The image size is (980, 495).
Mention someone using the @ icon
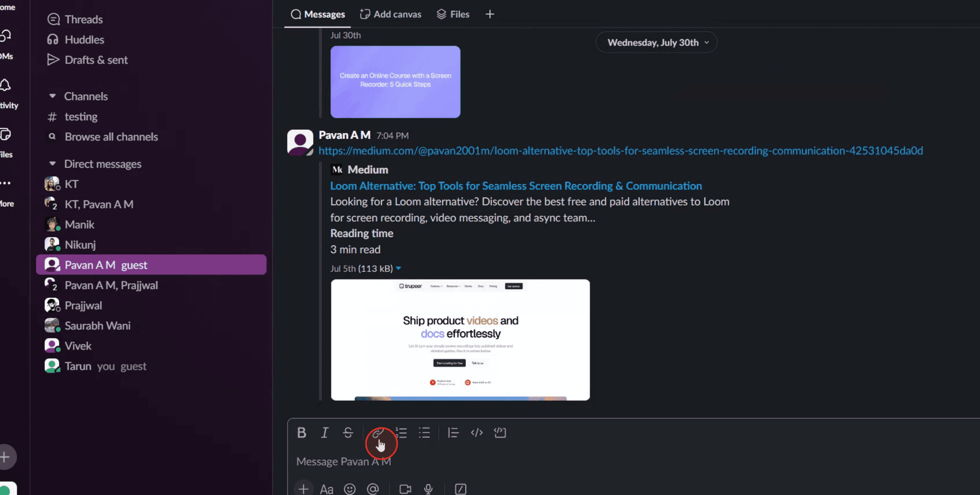pos(373,488)
